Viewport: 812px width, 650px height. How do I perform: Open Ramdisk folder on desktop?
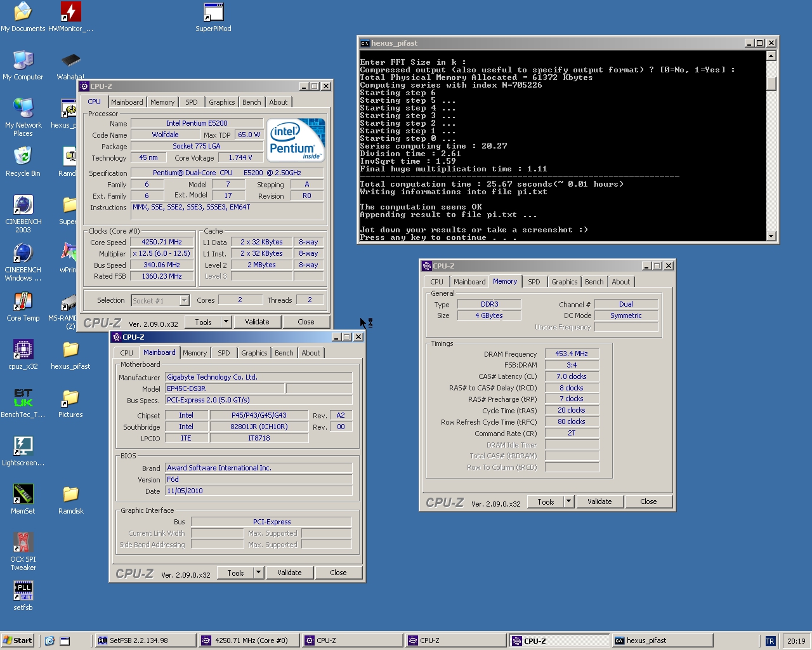pyautogui.click(x=70, y=500)
